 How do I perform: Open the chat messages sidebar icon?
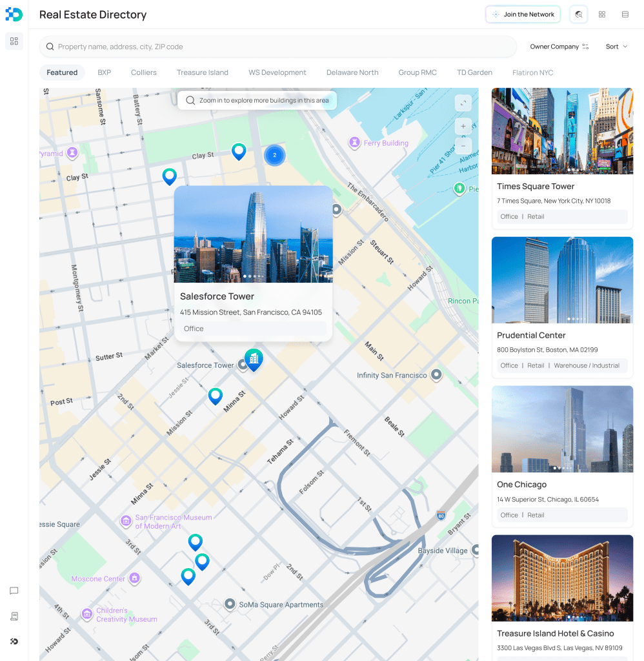tap(14, 591)
